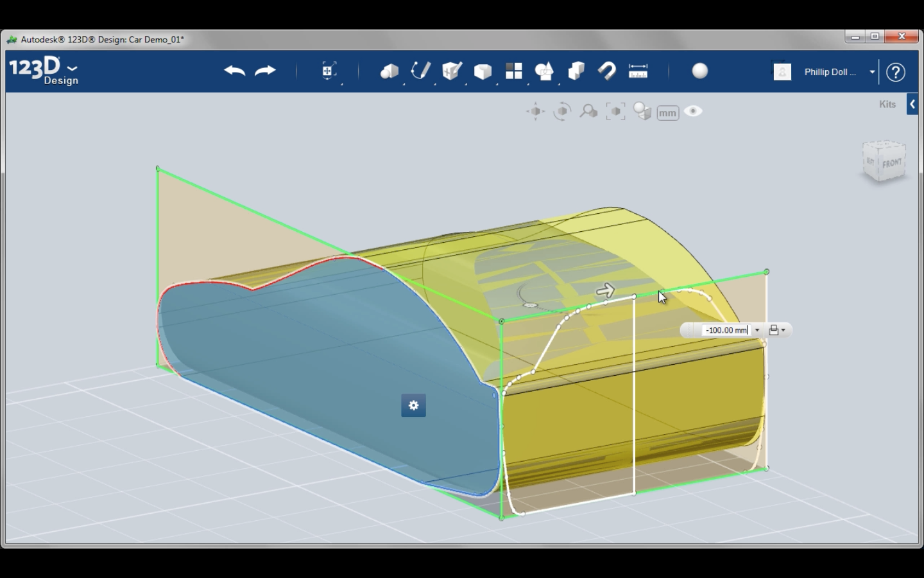
Task: Toggle the shading materials icon
Action: (642, 111)
